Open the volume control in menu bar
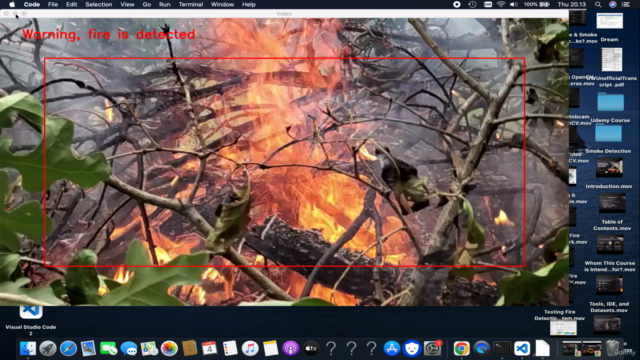 pos(514,4)
